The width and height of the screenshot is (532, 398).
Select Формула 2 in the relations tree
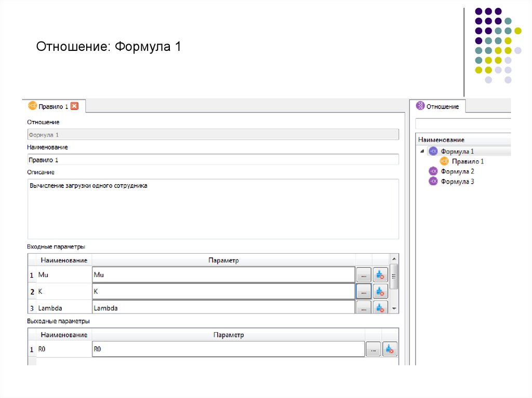click(x=457, y=171)
